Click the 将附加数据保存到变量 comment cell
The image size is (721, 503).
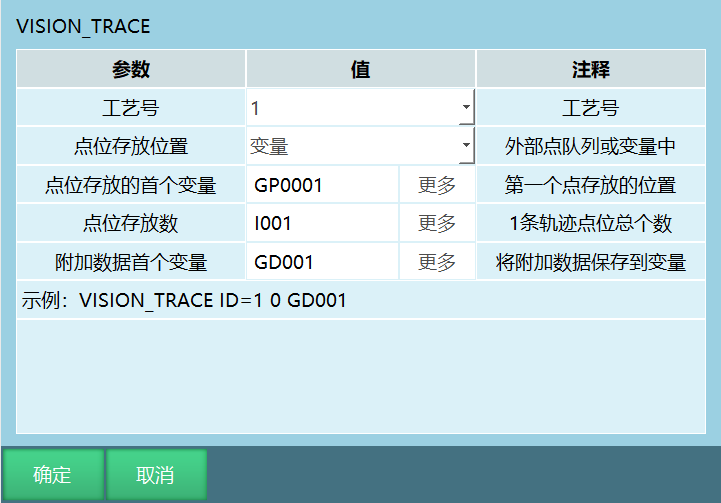pos(590,262)
